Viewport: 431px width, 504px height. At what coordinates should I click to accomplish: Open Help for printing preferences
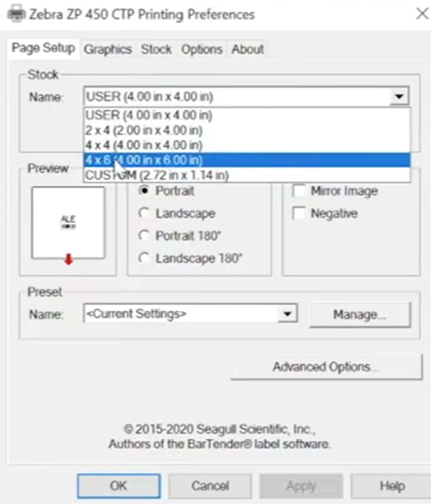pos(391,486)
